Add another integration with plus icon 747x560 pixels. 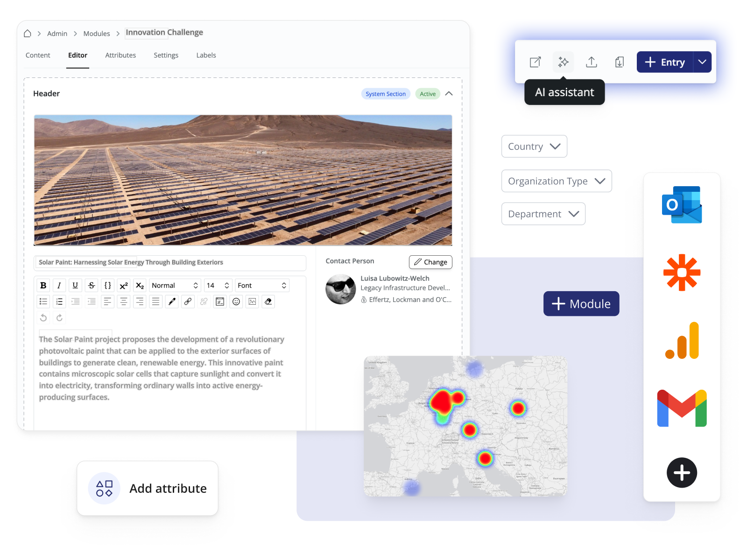(682, 473)
